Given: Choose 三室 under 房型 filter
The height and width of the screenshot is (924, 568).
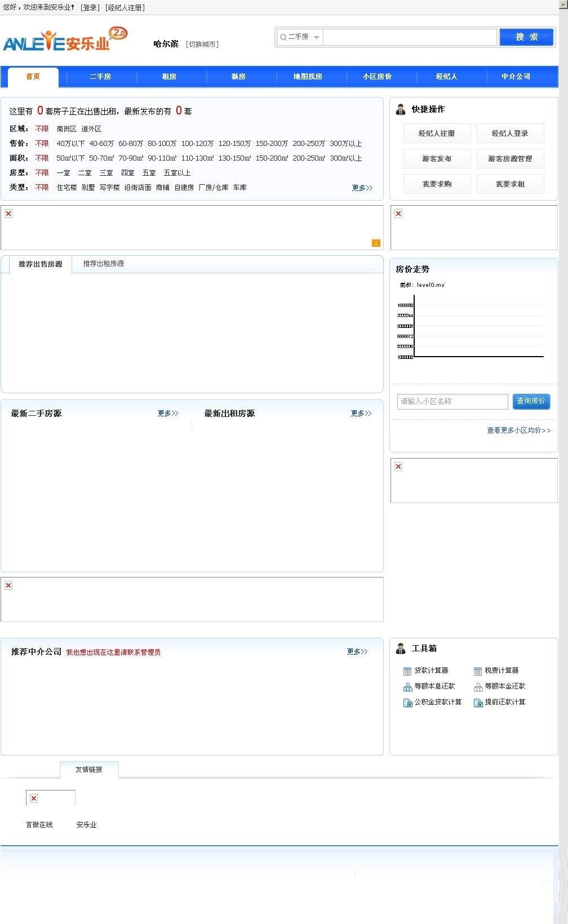Looking at the screenshot, I should point(106,173).
